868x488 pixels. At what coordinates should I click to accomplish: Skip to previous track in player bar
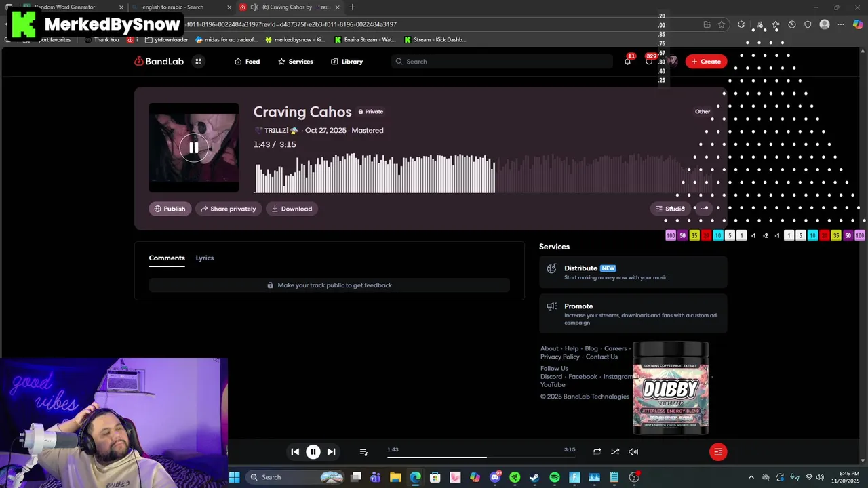coord(295,451)
